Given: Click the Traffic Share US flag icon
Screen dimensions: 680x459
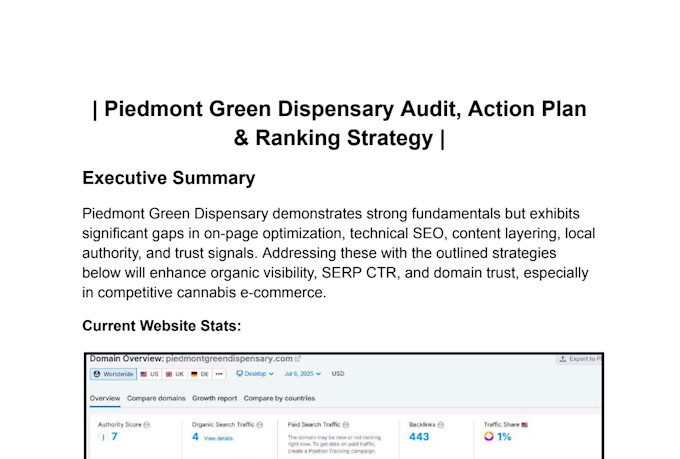Looking at the screenshot, I should [x=525, y=425].
